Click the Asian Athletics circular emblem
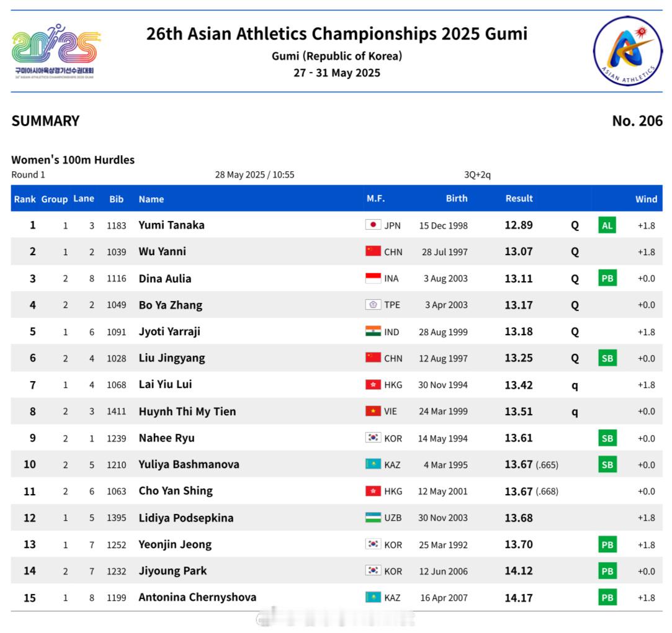This screenshot has width=672, height=633. click(628, 51)
